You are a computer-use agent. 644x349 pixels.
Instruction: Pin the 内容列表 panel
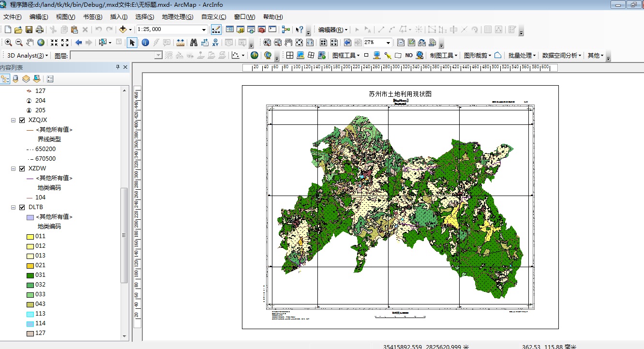pyautogui.click(x=118, y=67)
